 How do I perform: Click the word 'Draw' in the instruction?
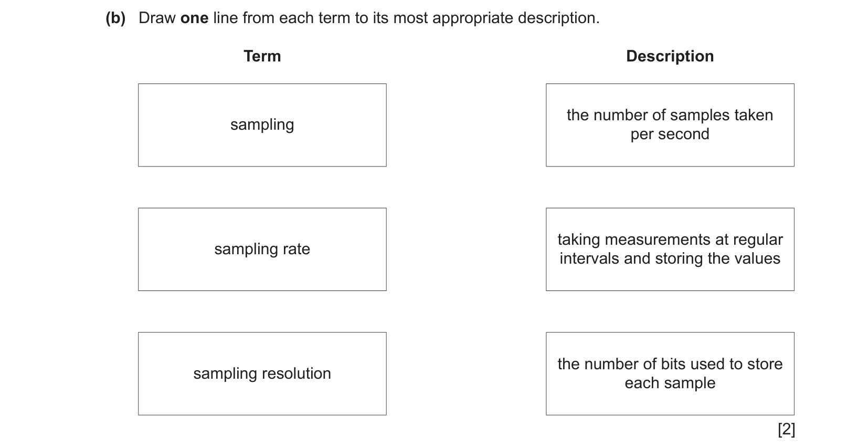pyautogui.click(x=157, y=18)
